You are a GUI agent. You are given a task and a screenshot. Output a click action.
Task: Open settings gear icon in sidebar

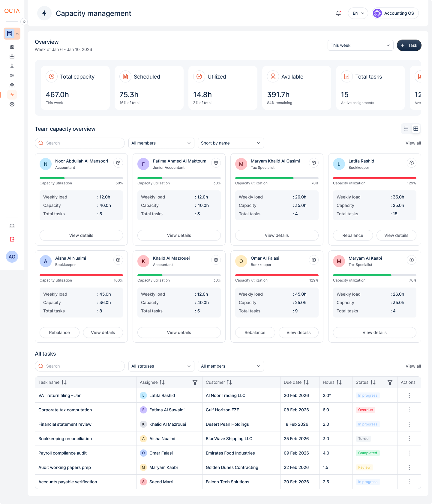click(x=12, y=104)
